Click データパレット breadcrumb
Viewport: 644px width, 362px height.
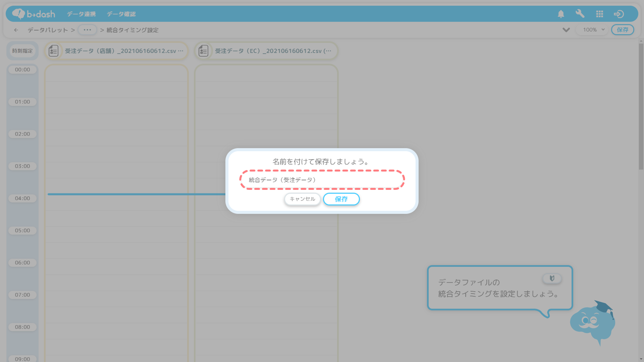[x=48, y=30]
